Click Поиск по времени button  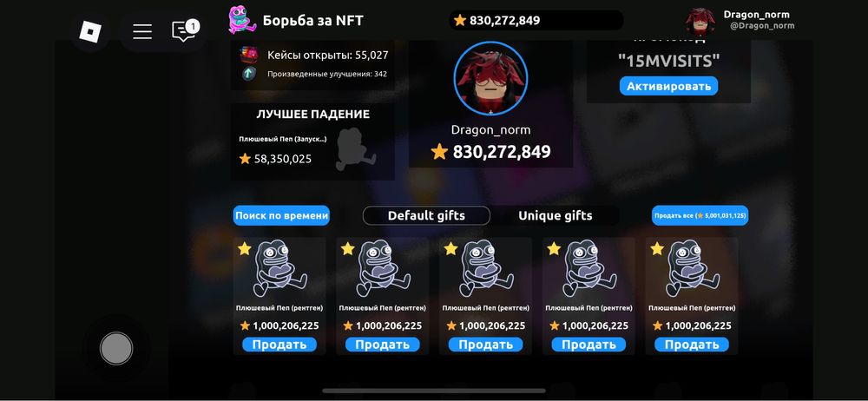(281, 215)
